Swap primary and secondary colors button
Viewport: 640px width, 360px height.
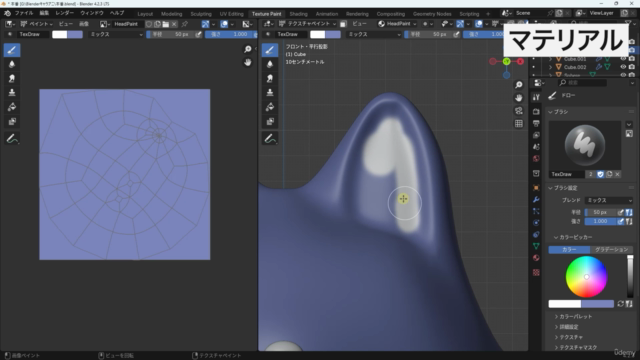[620, 304]
